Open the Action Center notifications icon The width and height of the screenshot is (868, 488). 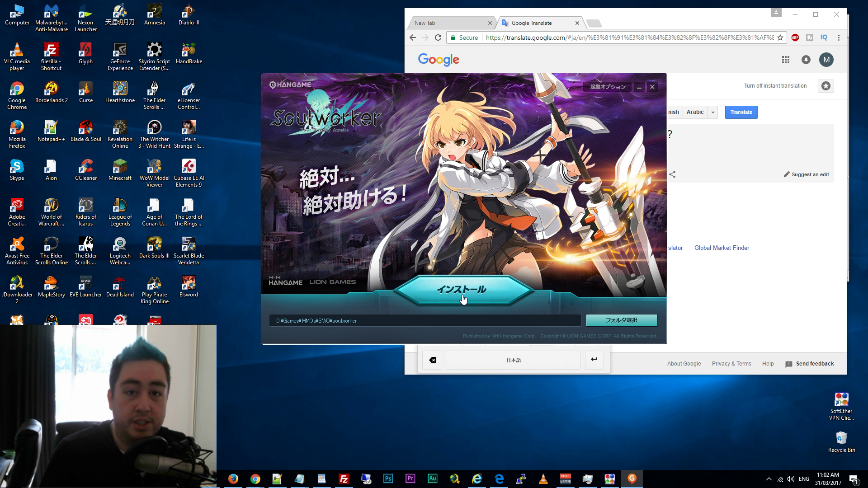(854, 479)
